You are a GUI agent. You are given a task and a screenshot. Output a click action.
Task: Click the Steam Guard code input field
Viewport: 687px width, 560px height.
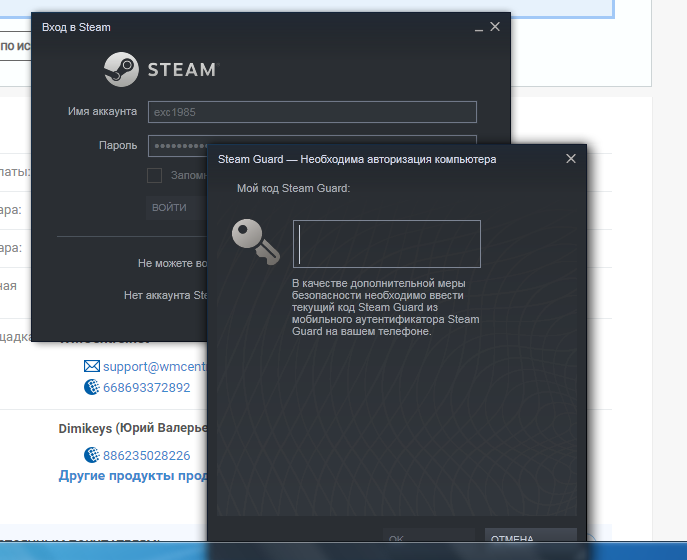(x=386, y=244)
